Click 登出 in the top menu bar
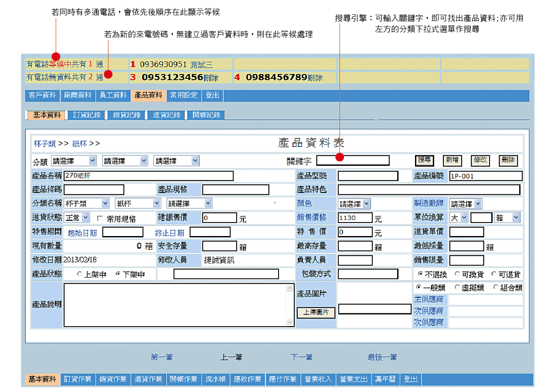558x392 pixels. (x=212, y=95)
